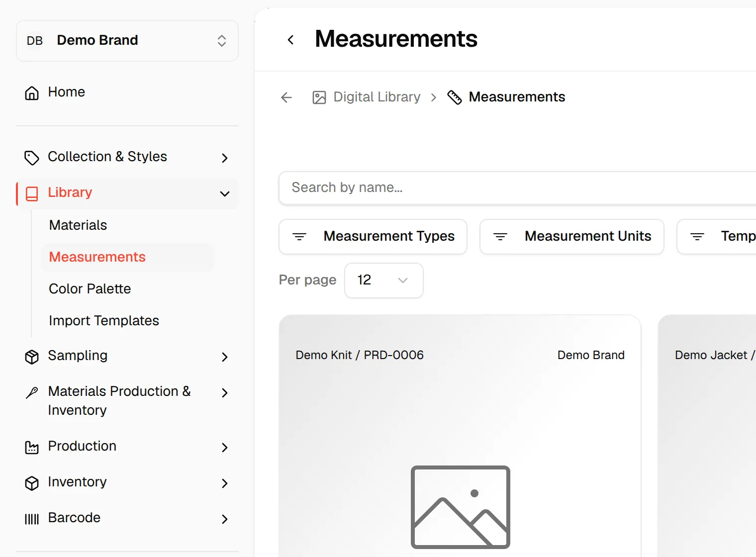Click the image placeholder on Demo Knit card
The height and width of the screenshot is (557, 756).
point(461,507)
